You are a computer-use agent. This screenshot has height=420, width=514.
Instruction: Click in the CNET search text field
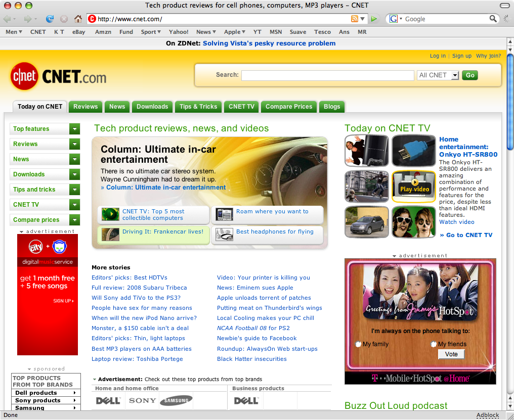[328, 75]
